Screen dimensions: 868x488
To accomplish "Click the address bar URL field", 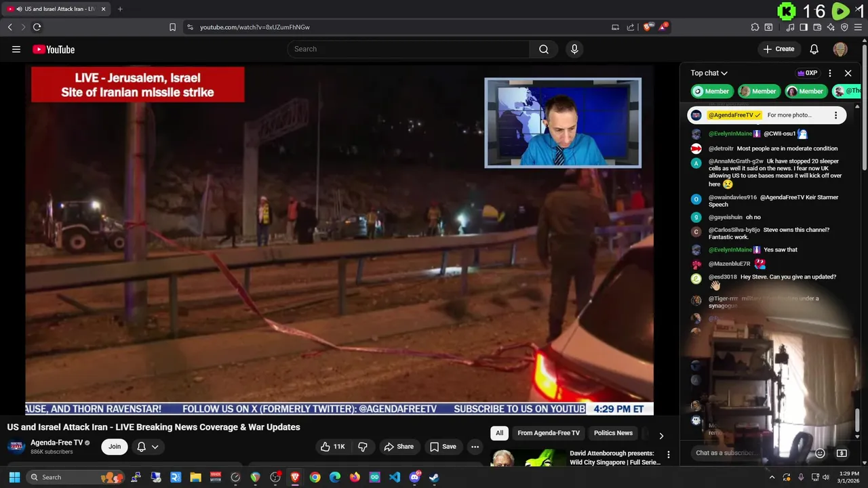I will click(x=400, y=27).
